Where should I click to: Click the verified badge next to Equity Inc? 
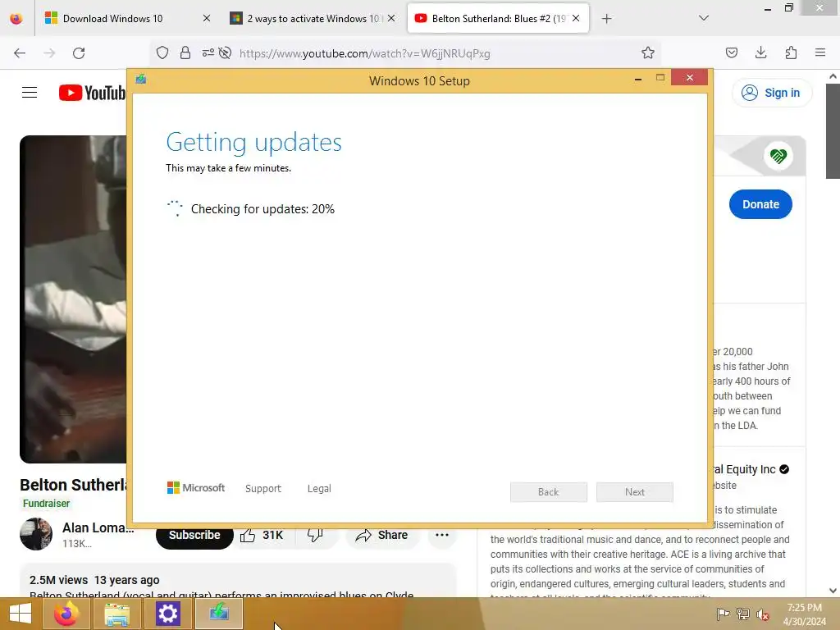784,469
